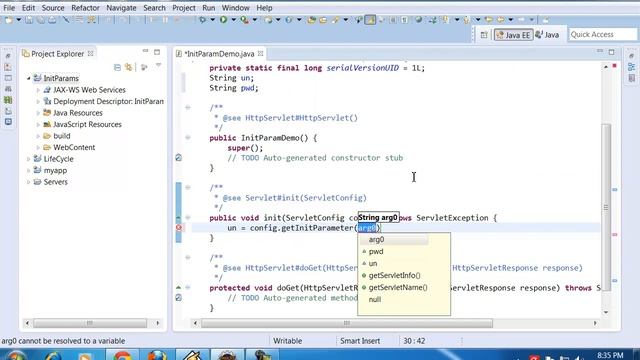Click the highlighted Mark Occurrences toolbar icon
The image size is (640, 360).
(x=370, y=20)
